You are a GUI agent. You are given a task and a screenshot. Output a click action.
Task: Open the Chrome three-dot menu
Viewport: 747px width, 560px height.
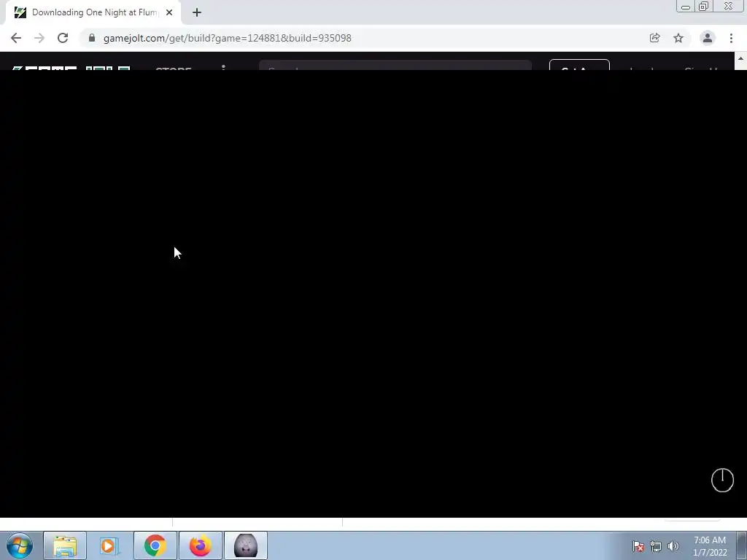(x=731, y=38)
